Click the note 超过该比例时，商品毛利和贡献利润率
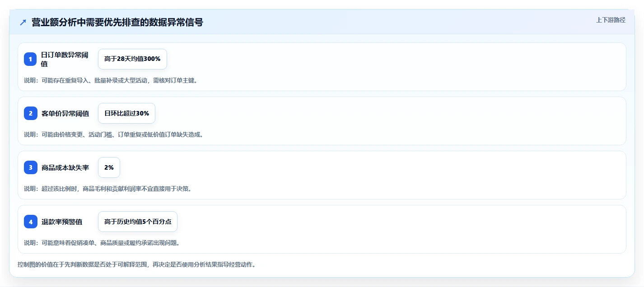This screenshot has width=644, height=287. tap(108, 189)
